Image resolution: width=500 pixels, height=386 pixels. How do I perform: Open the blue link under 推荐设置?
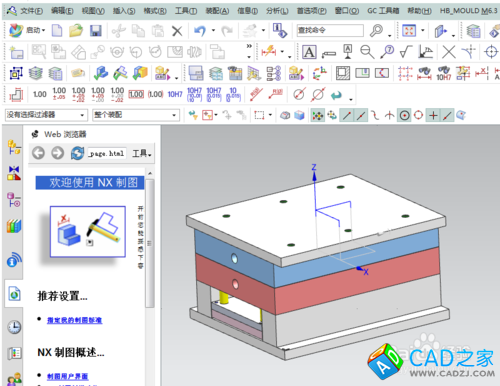74,320
